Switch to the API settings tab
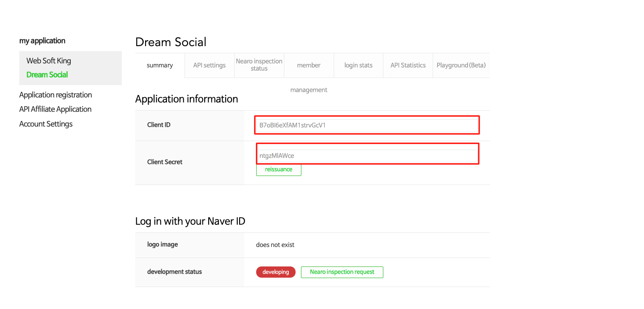The image size is (644, 309). point(210,65)
